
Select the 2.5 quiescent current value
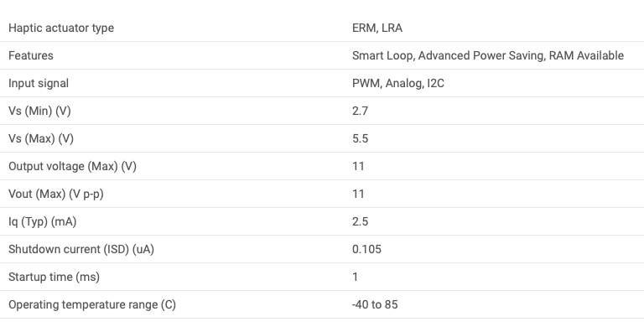coord(361,221)
